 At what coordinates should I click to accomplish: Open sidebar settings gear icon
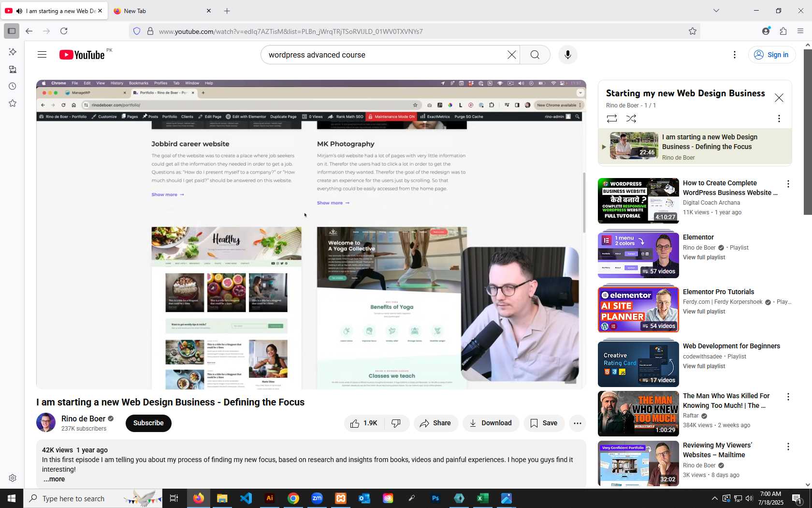click(13, 478)
